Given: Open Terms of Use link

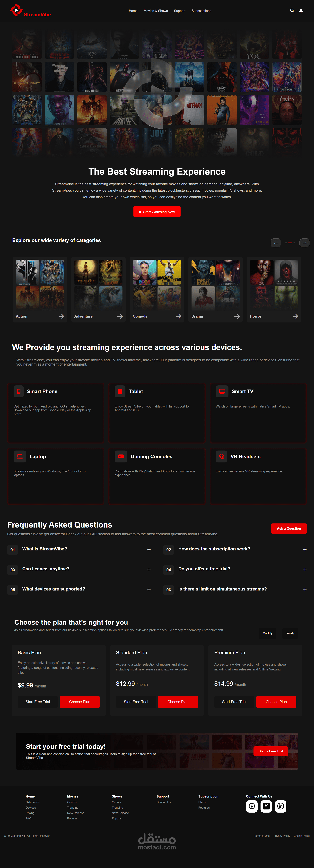Looking at the screenshot, I should 262,836.
